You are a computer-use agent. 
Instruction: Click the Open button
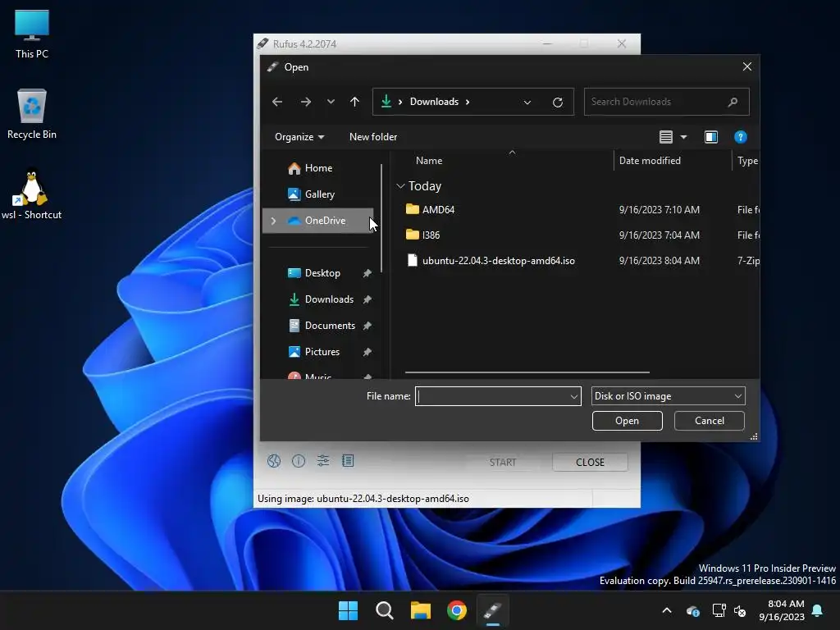click(627, 421)
